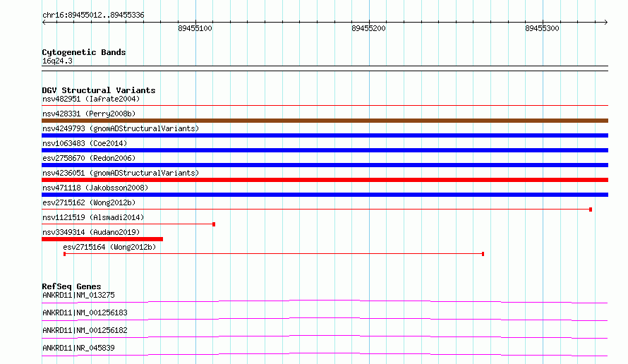Open variant nsv1063483 (Coe2014) label
Image resolution: width=628 pixels, height=364 pixels.
(85, 143)
